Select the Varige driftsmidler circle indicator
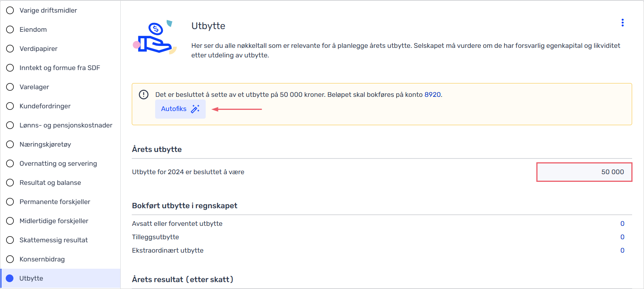This screenshot has height=289, width=644. pyautogui.click(x=10, y=10)
